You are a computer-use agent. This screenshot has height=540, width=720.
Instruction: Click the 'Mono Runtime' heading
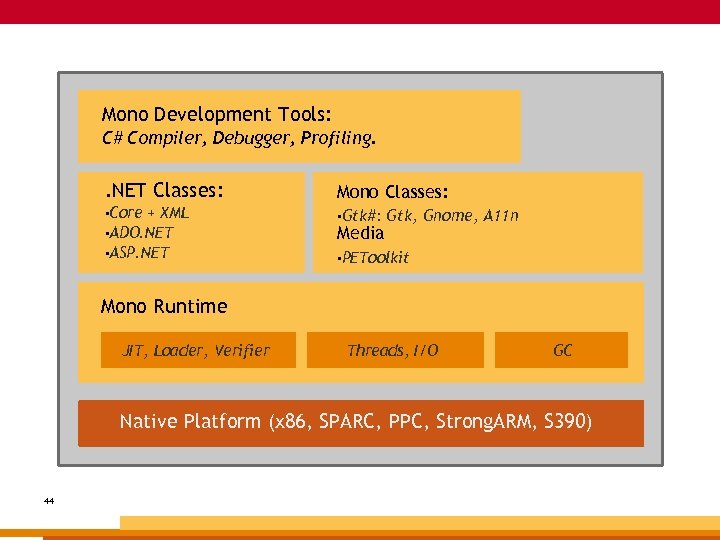(164, 306)
